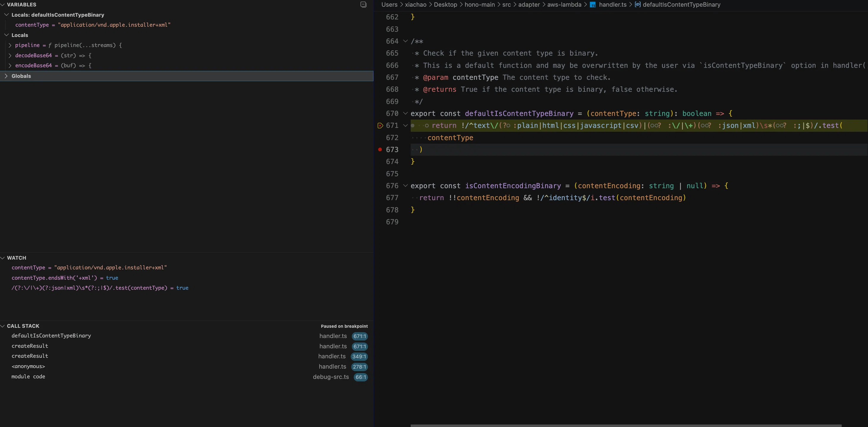Click the .test call on line 677
The height and width of the screenshot is (427, 868).
(607, 198)
